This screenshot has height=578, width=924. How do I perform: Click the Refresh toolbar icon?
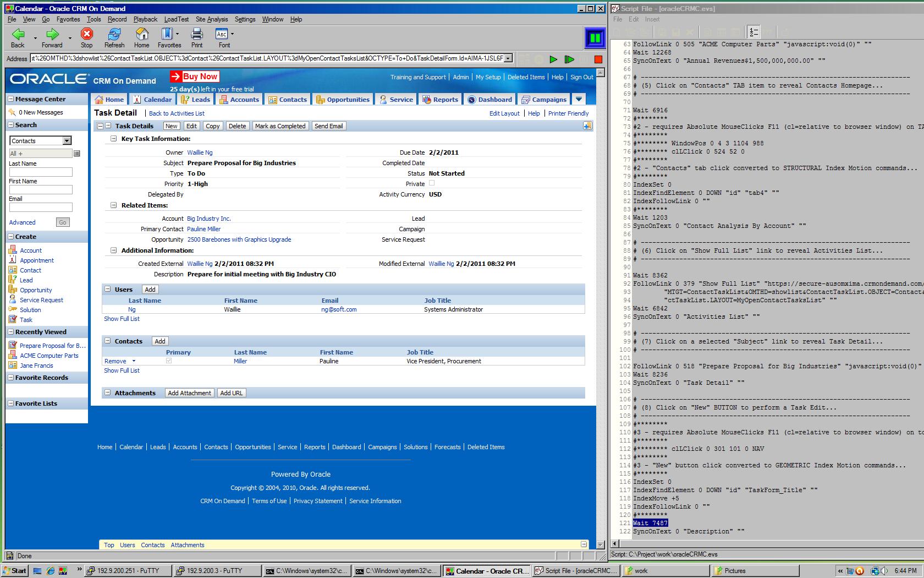(x=114, y=34)
